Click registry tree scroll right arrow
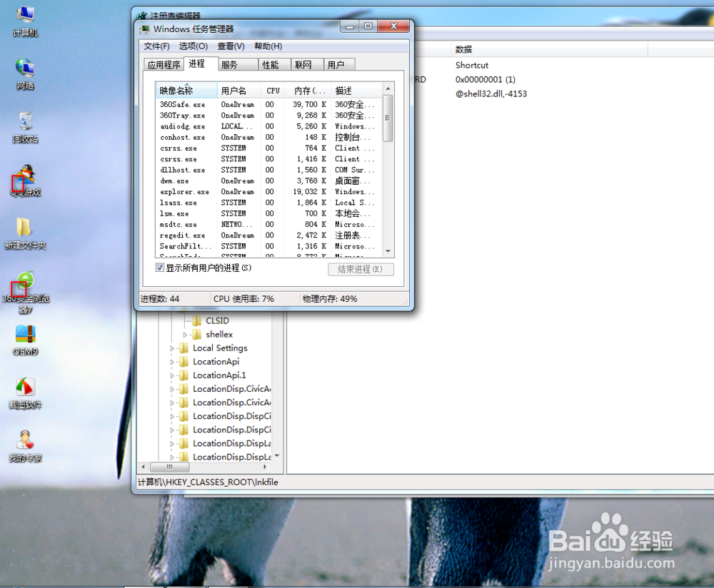This screenshot has width=714, height=588. coord(265,467)
